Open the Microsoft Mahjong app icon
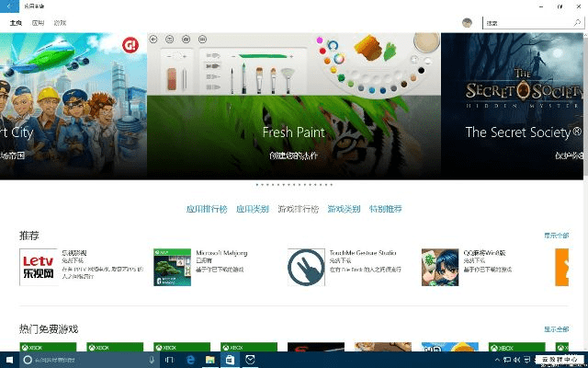Screen dimensions: 588x368 click(x=172, y=267)
